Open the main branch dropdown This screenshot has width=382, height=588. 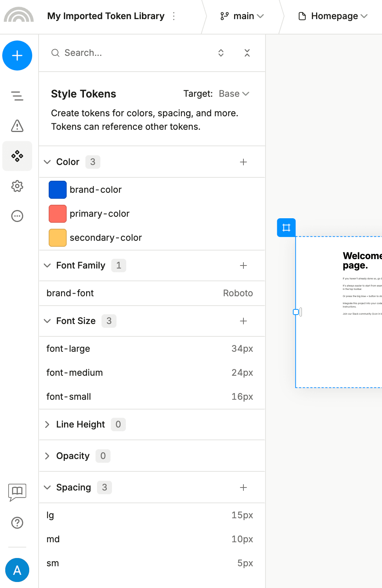(243, 16)
